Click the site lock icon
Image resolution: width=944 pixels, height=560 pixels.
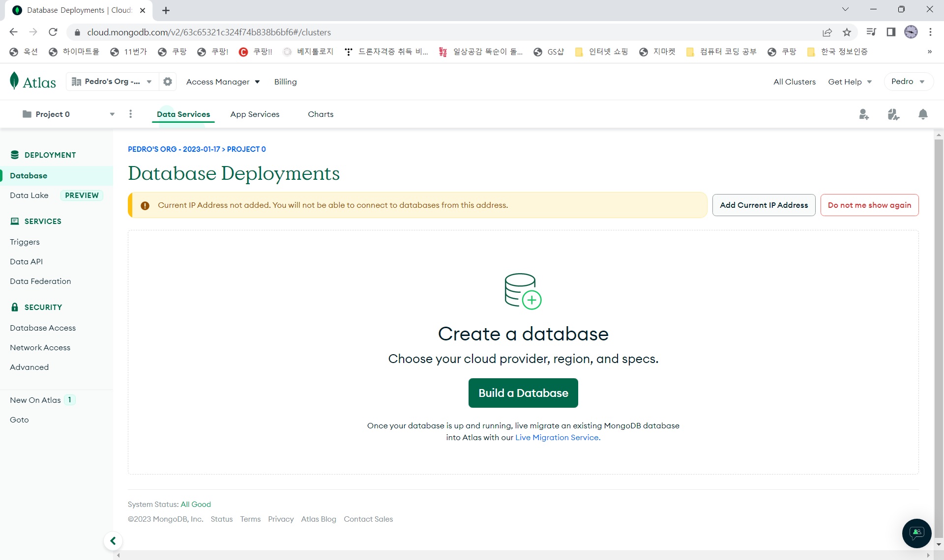[x=77, y=32]
